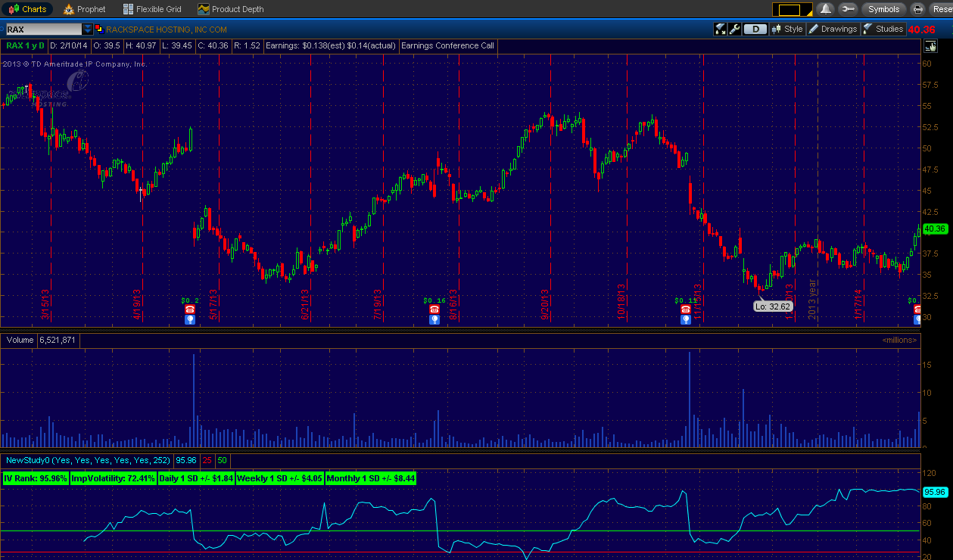Click the red 40.36 last price
This screenshot has height=560, width=953.
(922, 30)
